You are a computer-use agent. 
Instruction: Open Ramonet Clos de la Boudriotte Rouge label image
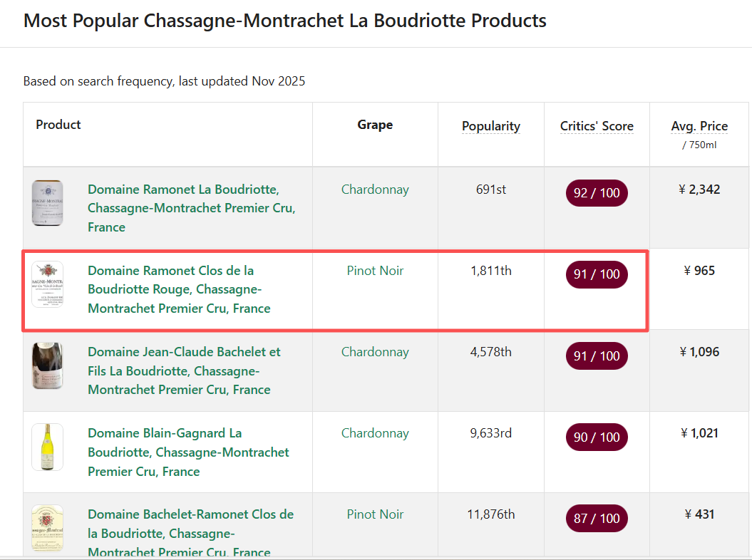47,284
